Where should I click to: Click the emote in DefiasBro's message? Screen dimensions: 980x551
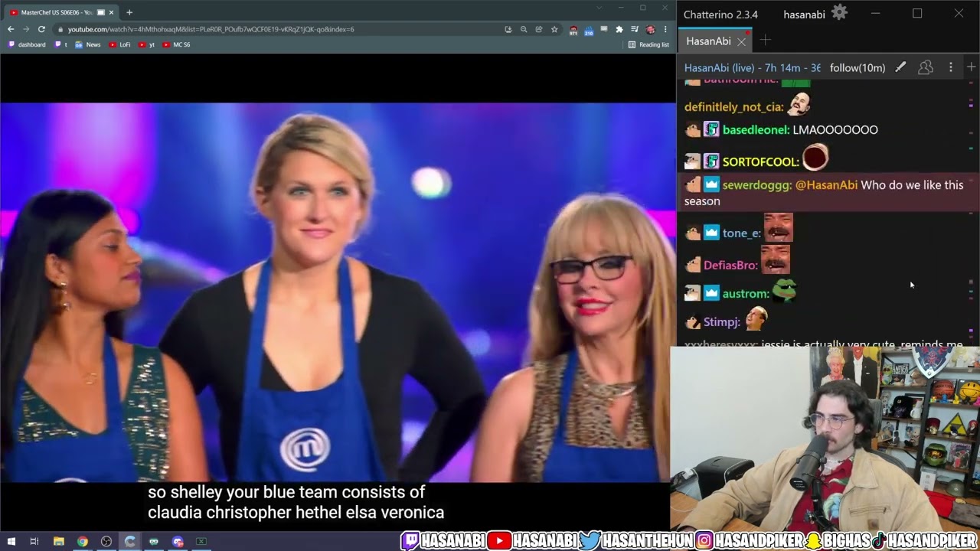click(775, 260)
